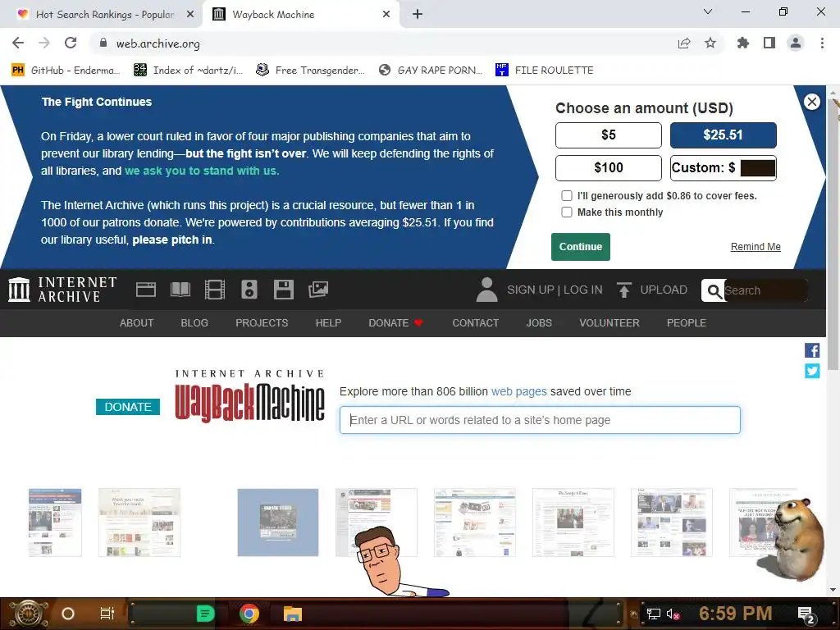840x630 pixels.
Task: Open Task View on the taskbar
Action: [107, 614]
